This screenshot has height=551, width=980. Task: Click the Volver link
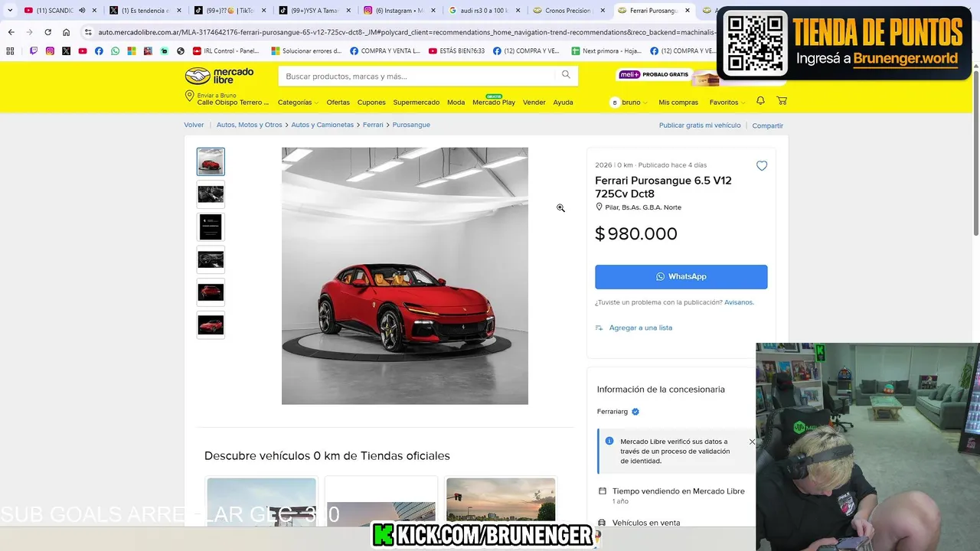[x=194, y=125]
